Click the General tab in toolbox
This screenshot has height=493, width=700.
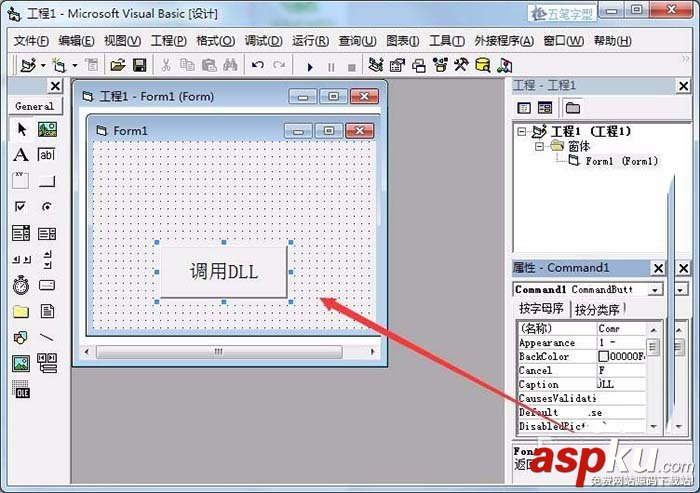pos(34,106)
